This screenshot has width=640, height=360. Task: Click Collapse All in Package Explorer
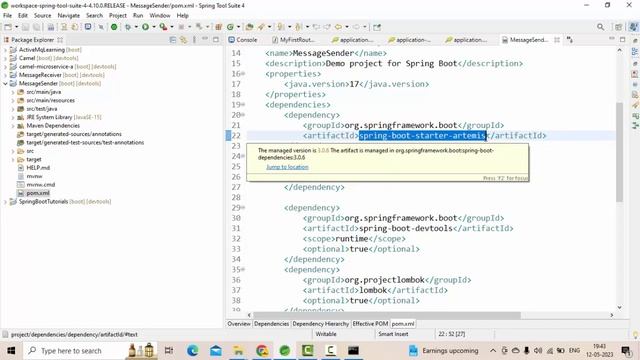pyautogui.click(x=173, y=40)
